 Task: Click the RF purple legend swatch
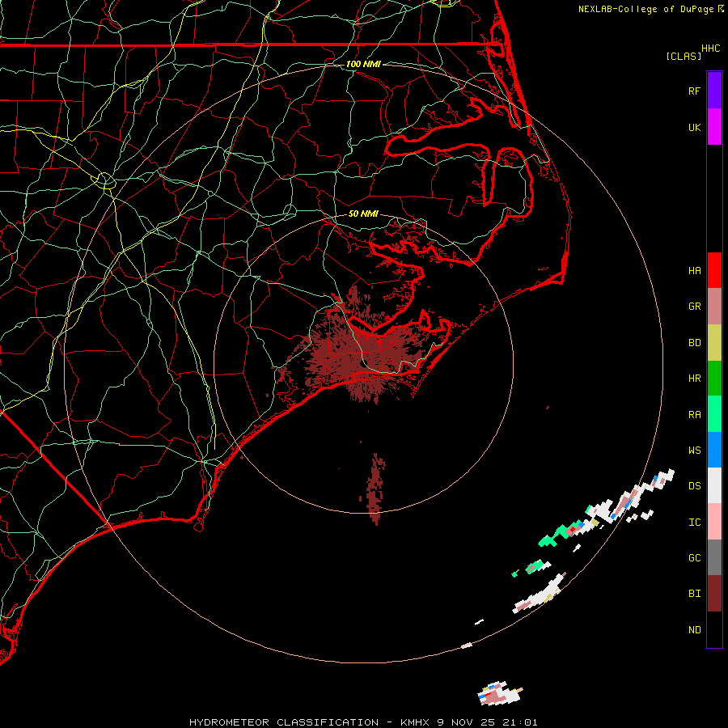(714, 91)
